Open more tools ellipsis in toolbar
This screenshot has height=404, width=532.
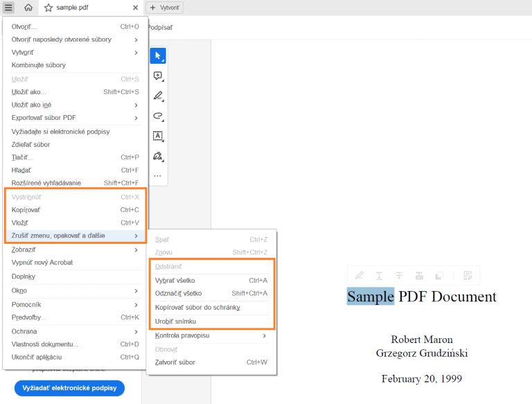point(158,176)
